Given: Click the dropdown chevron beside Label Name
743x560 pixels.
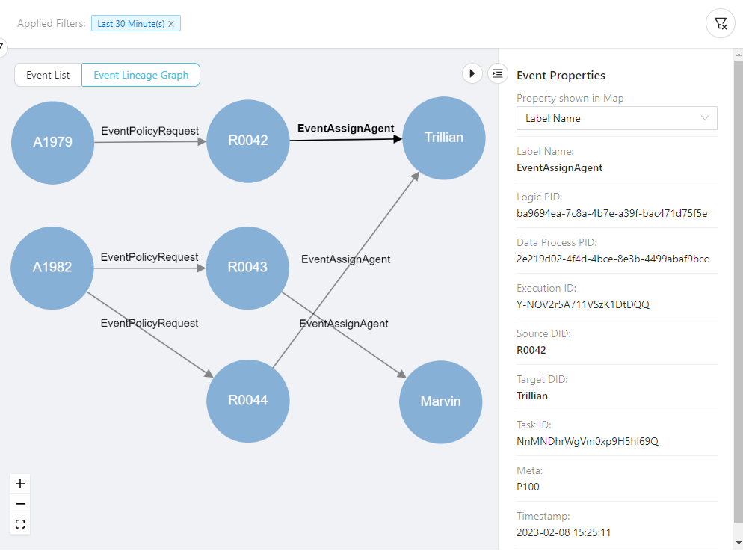Looking at the screenshot, I should tap(705, 118).
